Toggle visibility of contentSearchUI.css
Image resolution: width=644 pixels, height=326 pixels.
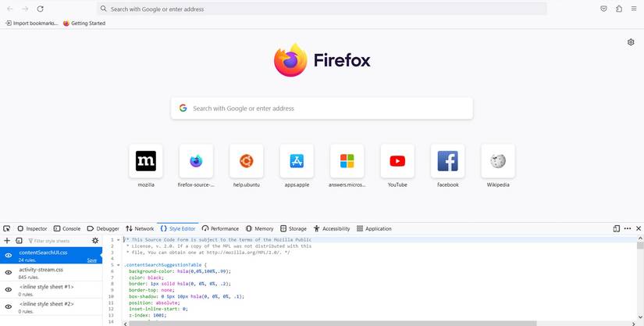coord(9,256)
